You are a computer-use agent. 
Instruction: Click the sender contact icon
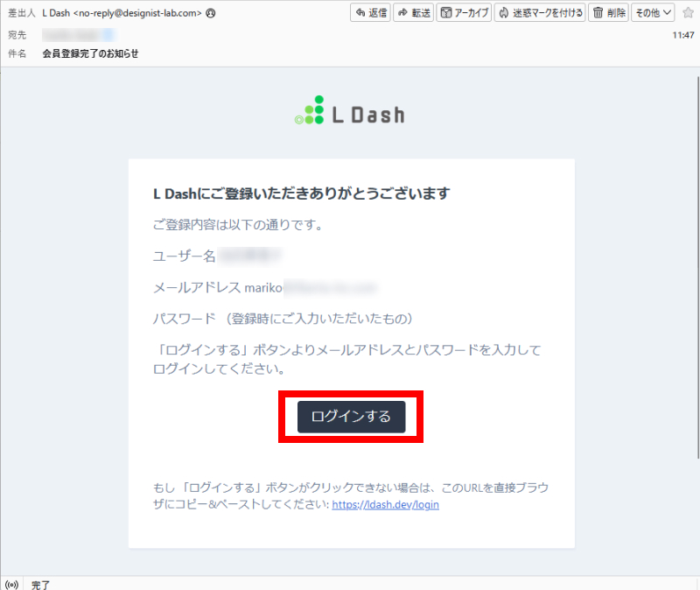click(211, 13)
